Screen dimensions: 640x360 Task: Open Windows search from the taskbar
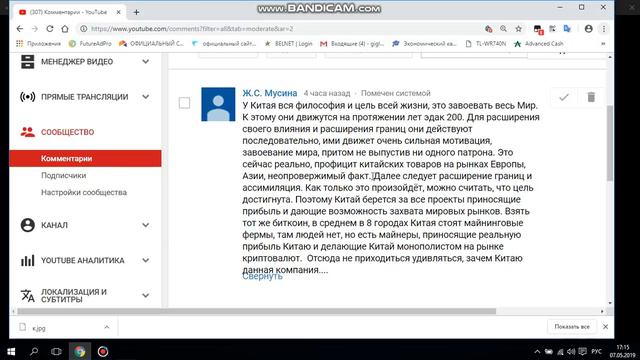tap(34, 351)
